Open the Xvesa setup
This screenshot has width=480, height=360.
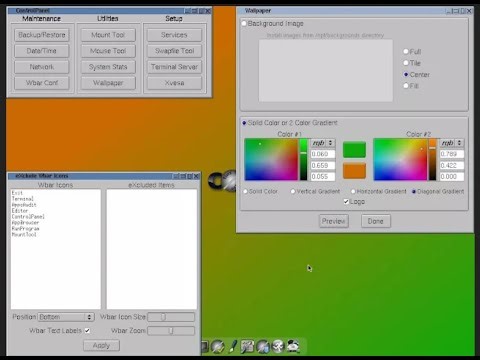174,83
